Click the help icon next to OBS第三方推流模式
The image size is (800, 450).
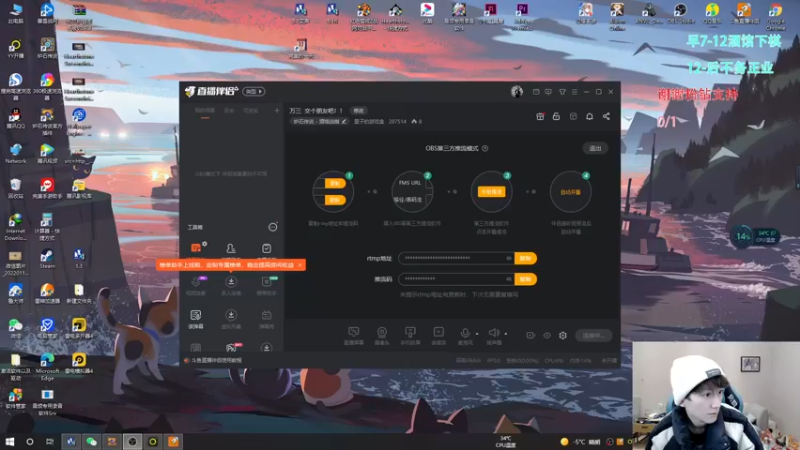click(485, 148)
